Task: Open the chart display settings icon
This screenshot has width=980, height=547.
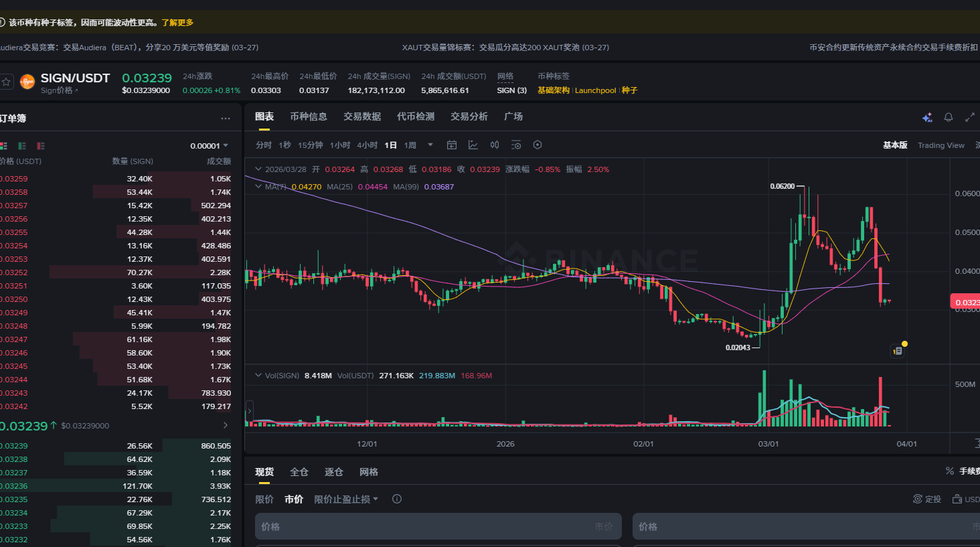Action: click(516, 145)
